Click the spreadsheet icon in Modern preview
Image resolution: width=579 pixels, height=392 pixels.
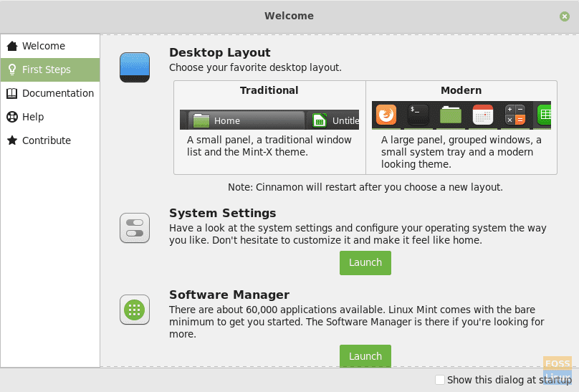(545, 115)
